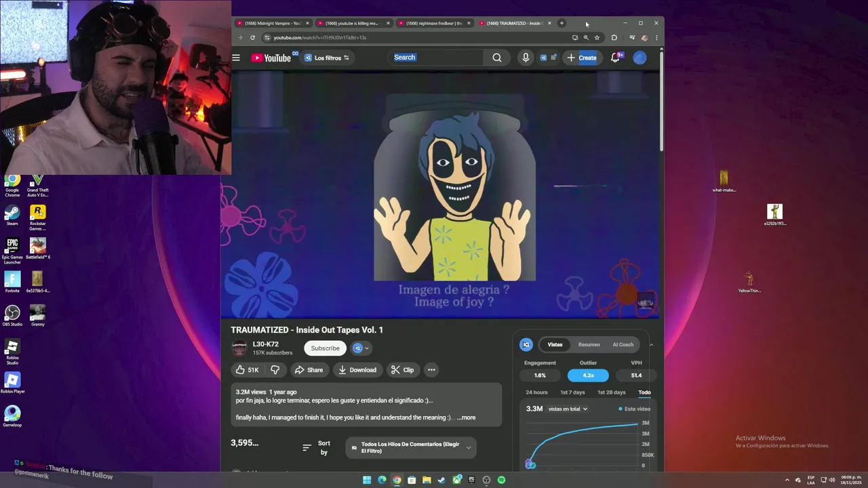Open File Explorer from taskbar
Screen dimensions: 868x488
click(427, 480)
